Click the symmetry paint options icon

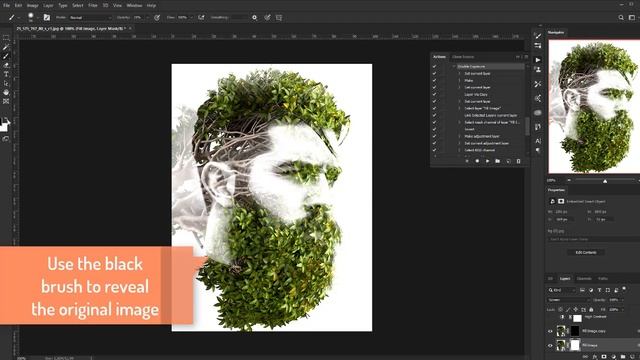[x=279, y=18]
